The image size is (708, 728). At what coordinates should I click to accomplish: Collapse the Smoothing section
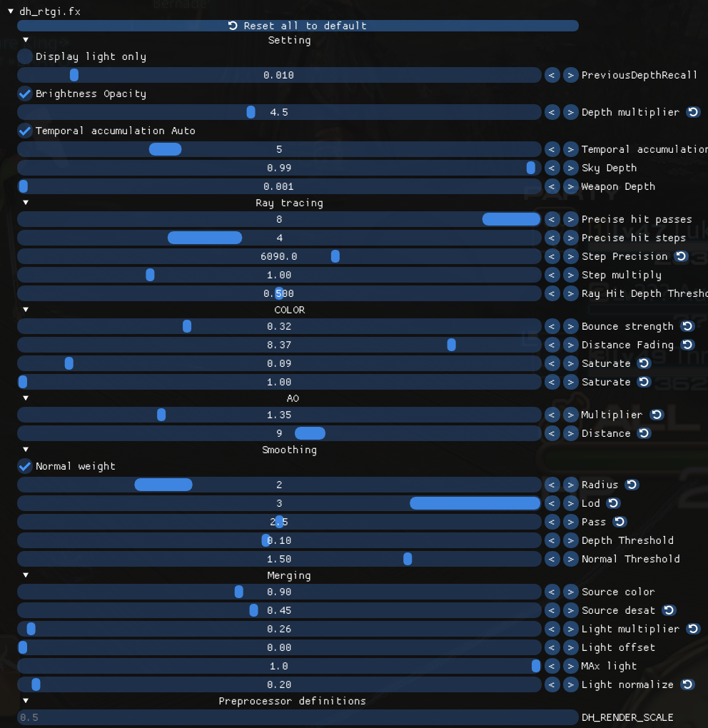tap(26, 450)
